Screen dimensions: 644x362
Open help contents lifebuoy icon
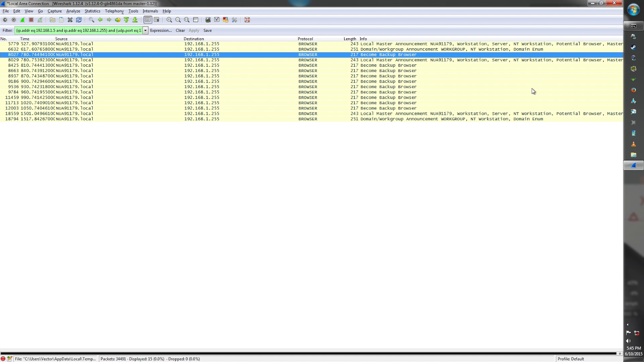coord(247,20)
